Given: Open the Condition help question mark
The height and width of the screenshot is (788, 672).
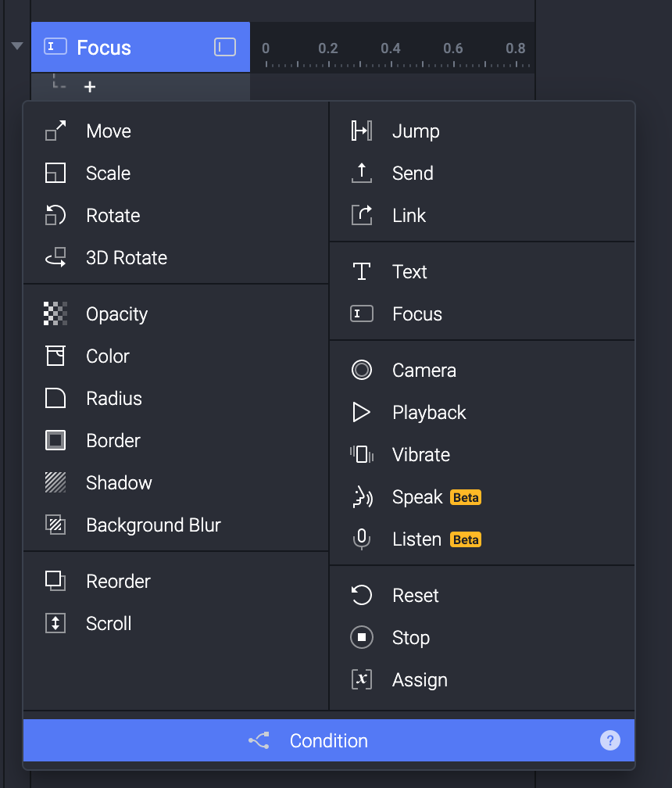Looking at the screenshot, I should 610,740.
